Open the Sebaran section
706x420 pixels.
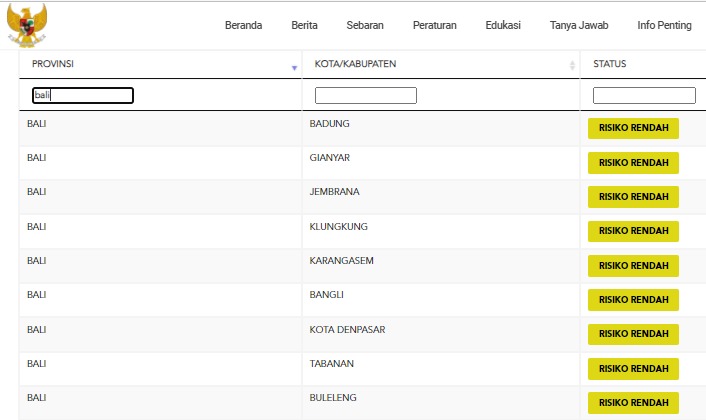[x=365, y=26]
